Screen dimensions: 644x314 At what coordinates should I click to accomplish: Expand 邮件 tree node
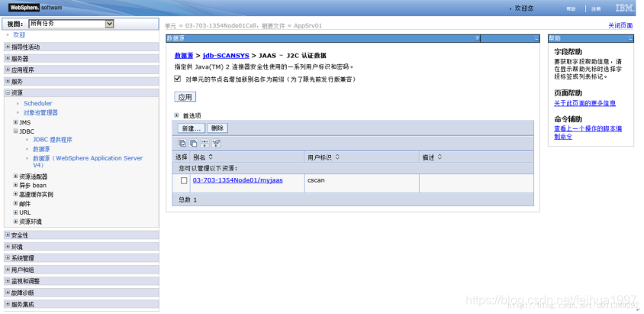pos(16,203)
